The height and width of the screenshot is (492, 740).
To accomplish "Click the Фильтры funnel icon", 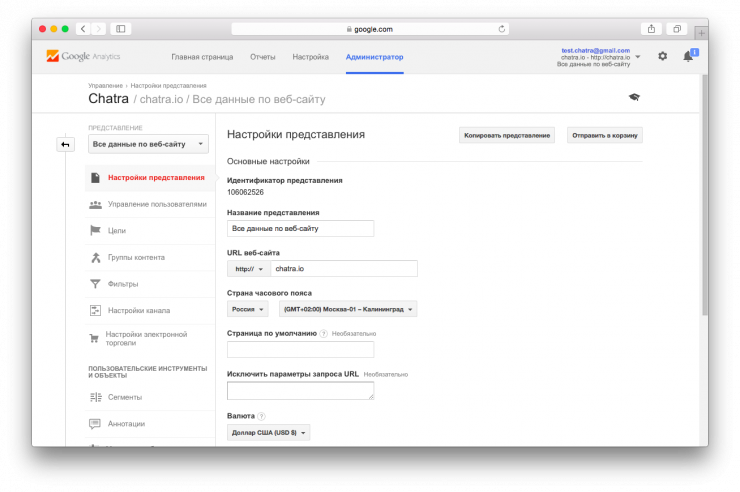I will click(95, 284).
